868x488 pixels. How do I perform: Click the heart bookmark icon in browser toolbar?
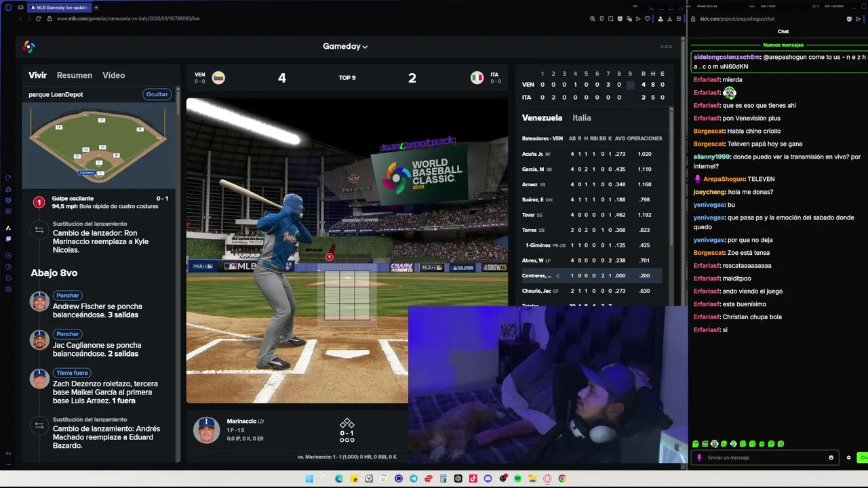pyautogui.click(x=647, y=19)
